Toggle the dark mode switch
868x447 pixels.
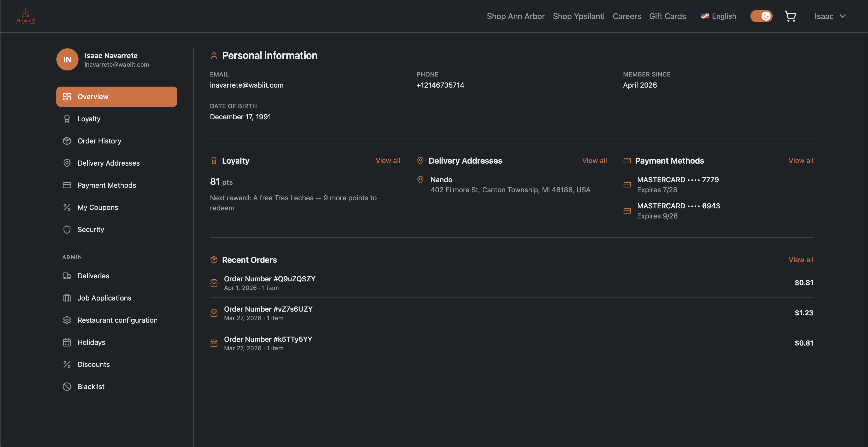pos(762,16)
